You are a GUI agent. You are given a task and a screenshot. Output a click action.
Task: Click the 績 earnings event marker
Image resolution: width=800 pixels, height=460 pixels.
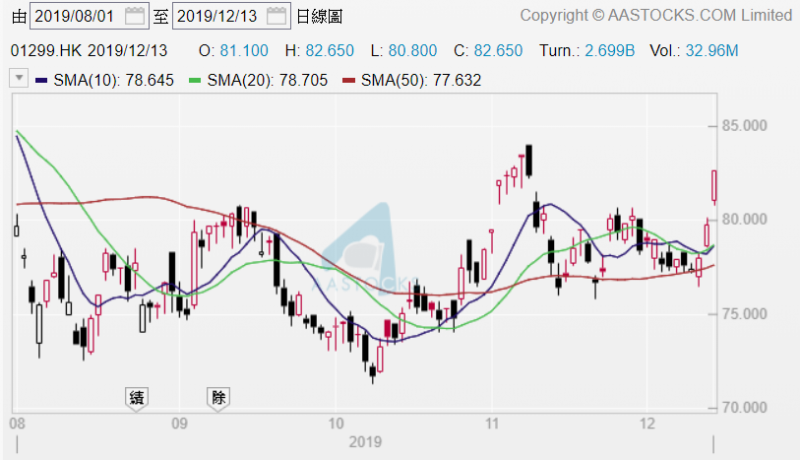click(x=137, y=397)
